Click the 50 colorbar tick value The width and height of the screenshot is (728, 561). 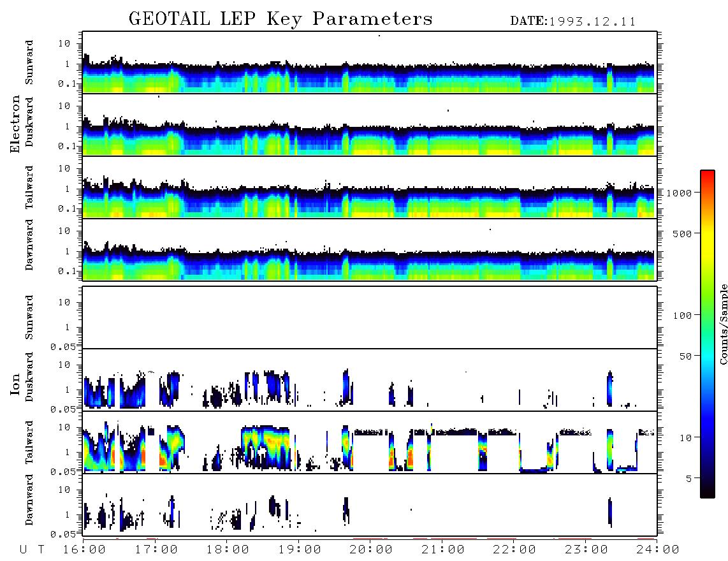[x=685, y=356]
